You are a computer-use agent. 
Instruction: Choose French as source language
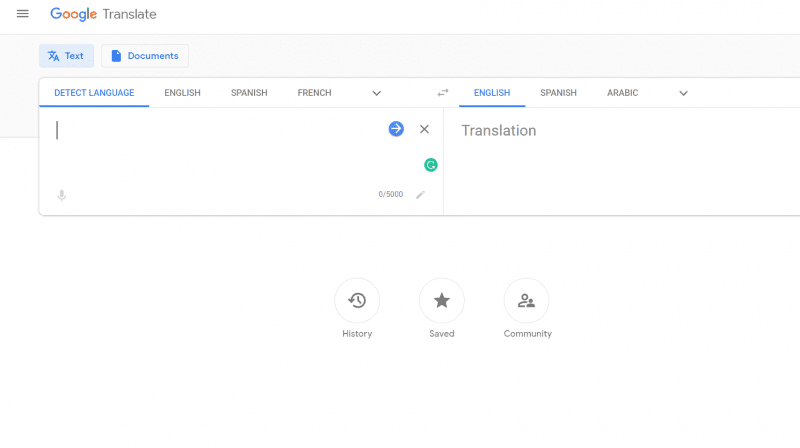(314, 93)
